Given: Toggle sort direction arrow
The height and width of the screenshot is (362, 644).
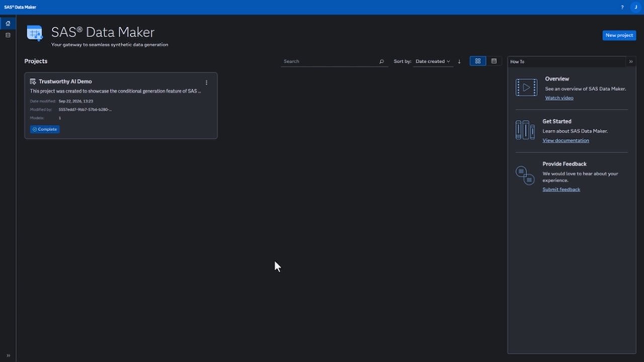Looking at the screenshot, I should (459, 61).
